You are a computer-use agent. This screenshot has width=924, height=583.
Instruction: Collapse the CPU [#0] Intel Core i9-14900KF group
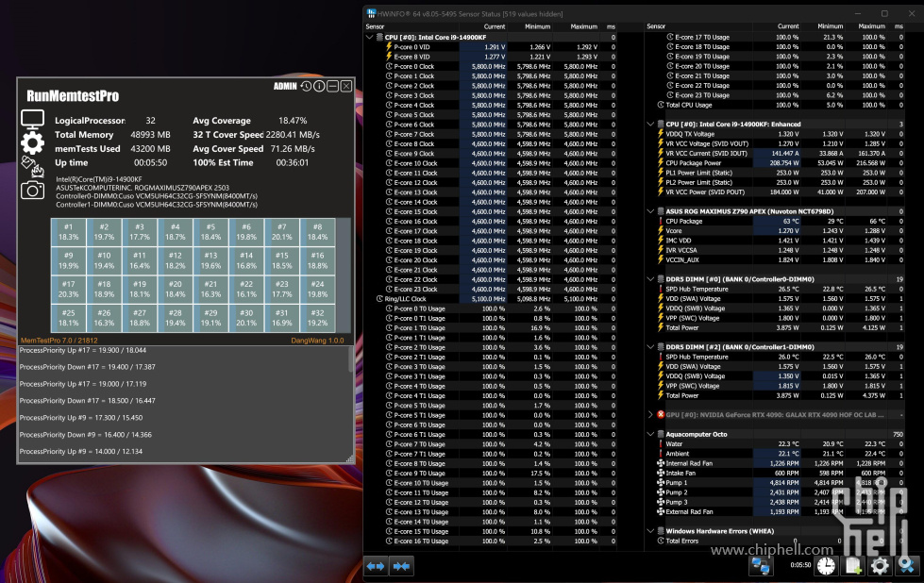(x=369, y=37)
